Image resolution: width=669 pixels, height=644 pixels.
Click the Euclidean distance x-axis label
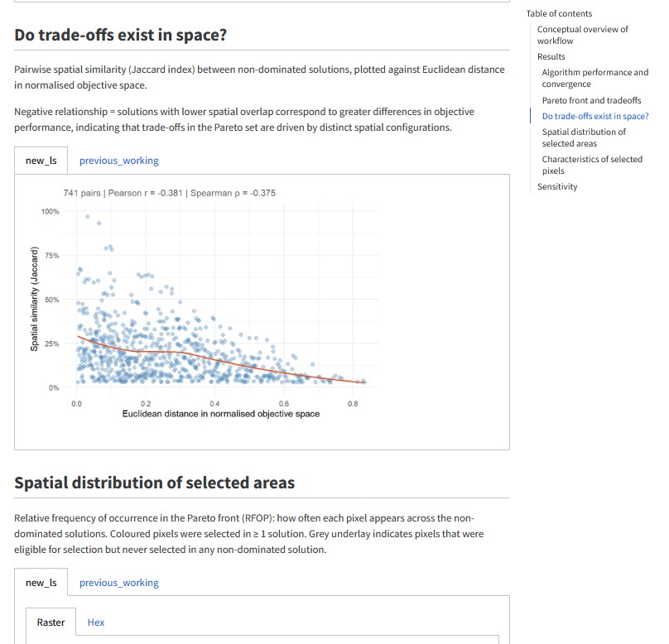pyautogui.click(x=220, y=414)
